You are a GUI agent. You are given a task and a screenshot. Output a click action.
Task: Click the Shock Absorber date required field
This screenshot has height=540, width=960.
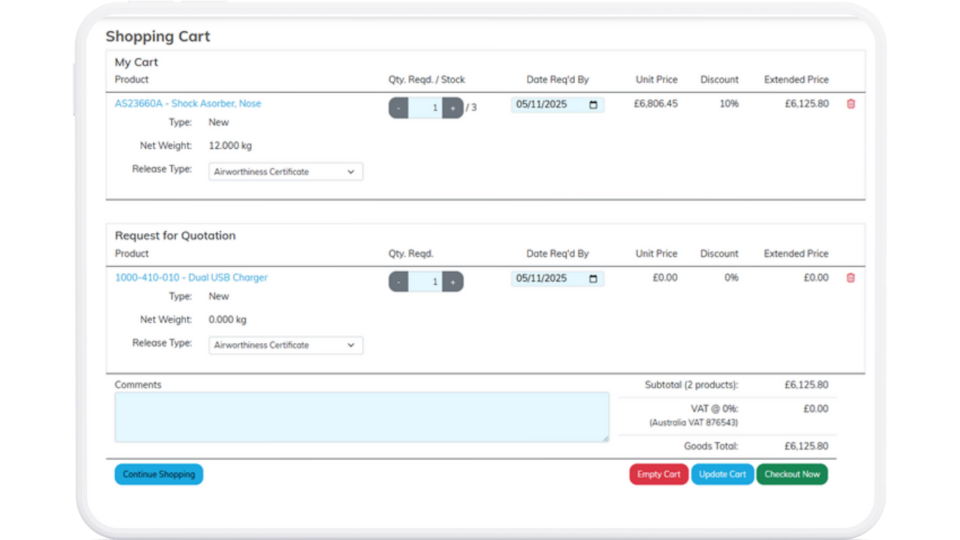pyautogui.click(x=545, y=105)
